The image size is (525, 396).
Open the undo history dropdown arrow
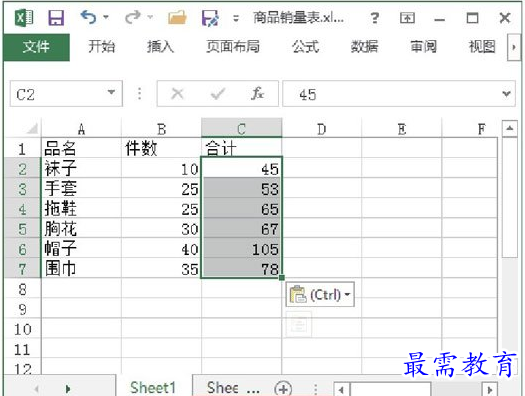[106, 17]
